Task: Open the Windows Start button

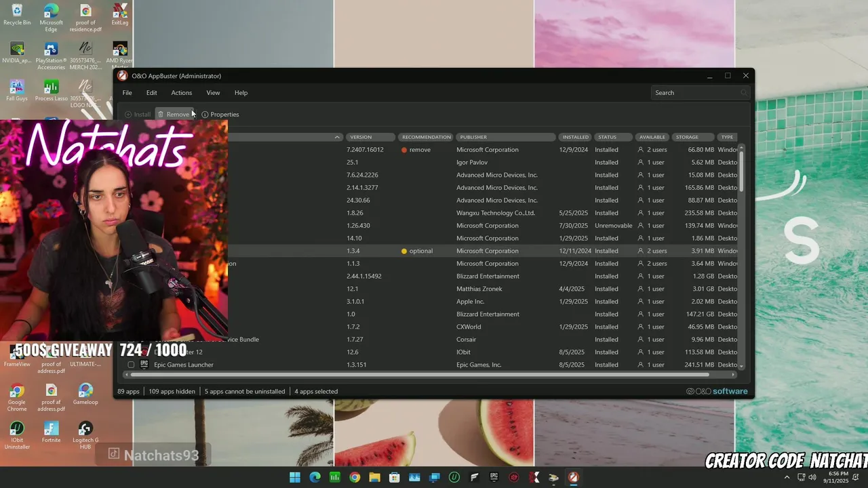Action: point(295,477)
